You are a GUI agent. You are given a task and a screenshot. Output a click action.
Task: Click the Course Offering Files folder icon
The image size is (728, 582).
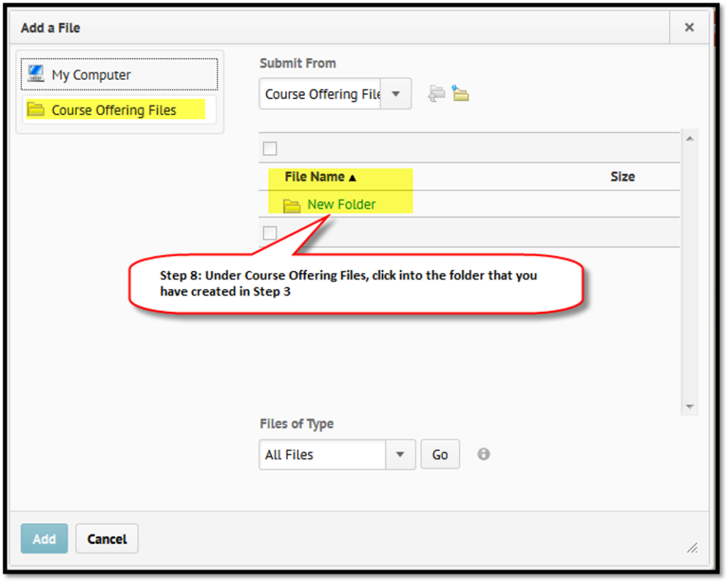pos(36,109)
